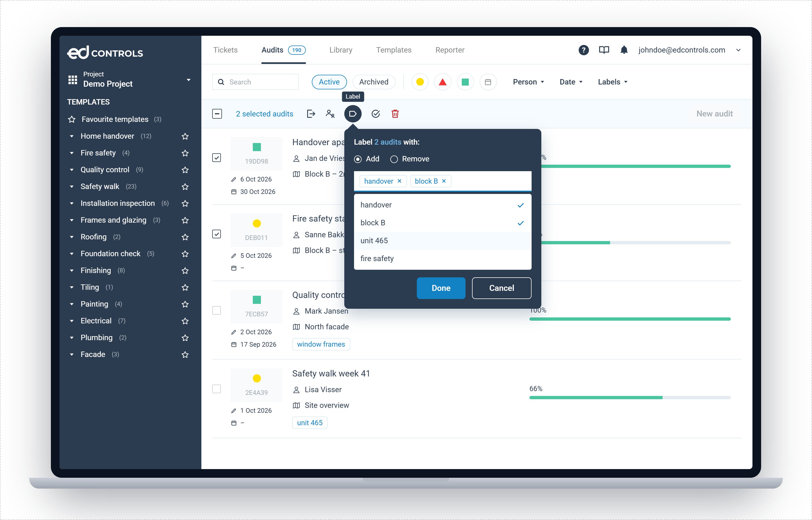Open the Person filter dropdown
The width and height of the screenshot is (812, 520).
(528, 82)
